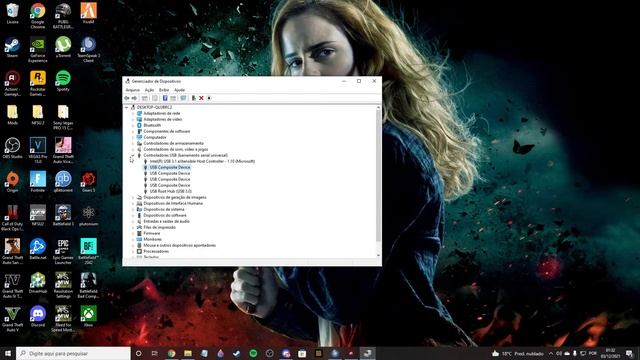Open the Ação menu

(149, 90)
